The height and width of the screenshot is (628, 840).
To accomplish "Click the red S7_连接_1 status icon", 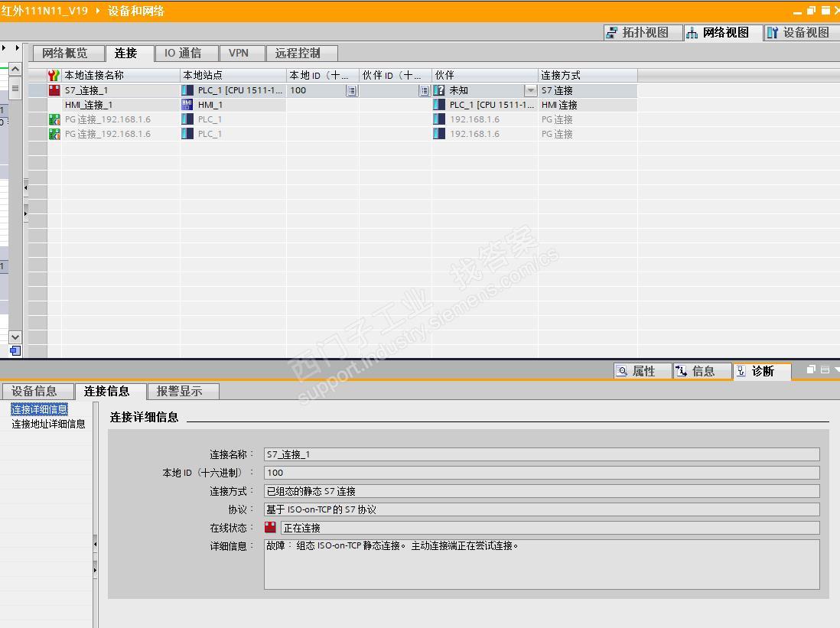I will 54,90.
